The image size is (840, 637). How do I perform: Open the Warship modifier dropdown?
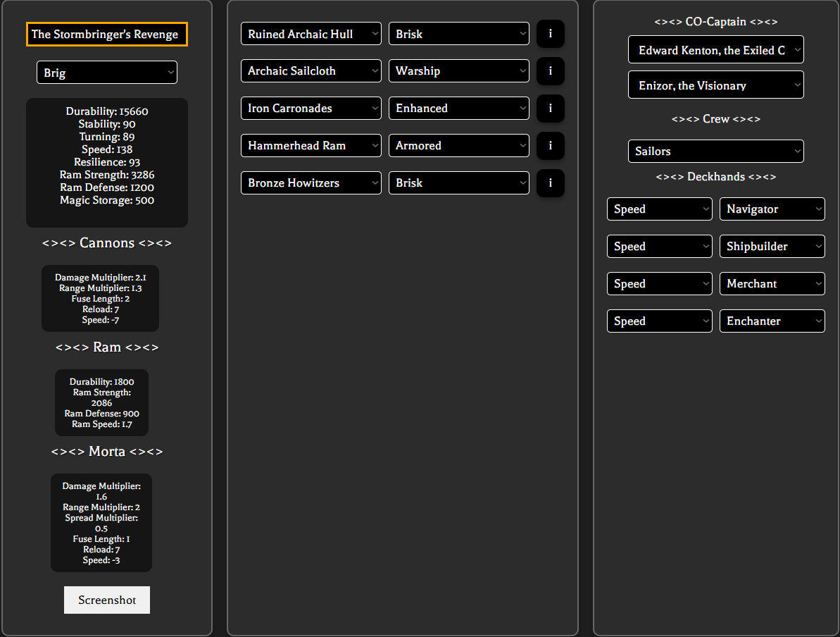(x=459, y=70)
